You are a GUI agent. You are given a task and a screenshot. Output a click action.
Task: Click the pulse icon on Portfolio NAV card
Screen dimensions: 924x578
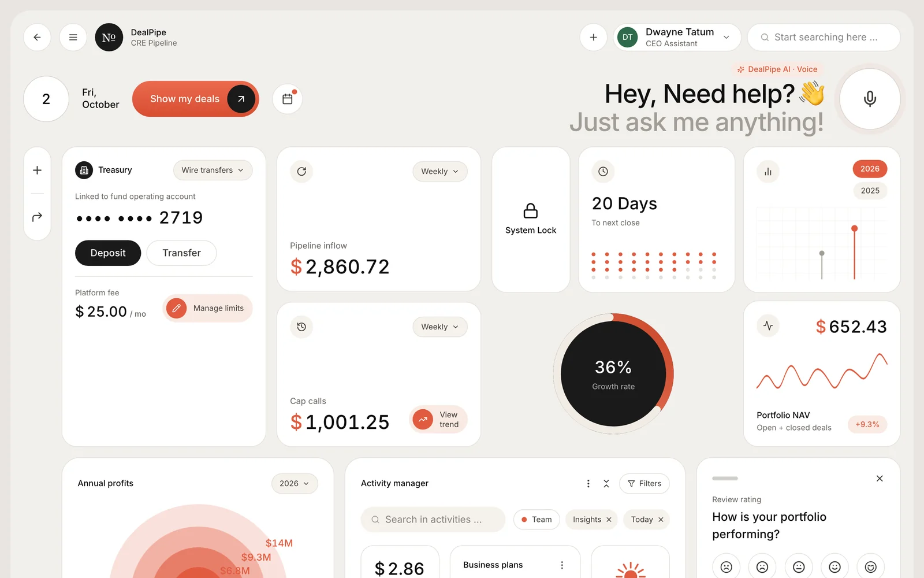(768, 325)
